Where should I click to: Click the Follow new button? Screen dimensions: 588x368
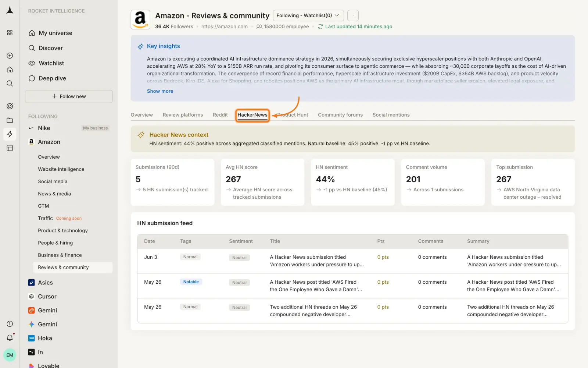click(x=69, y=96)
